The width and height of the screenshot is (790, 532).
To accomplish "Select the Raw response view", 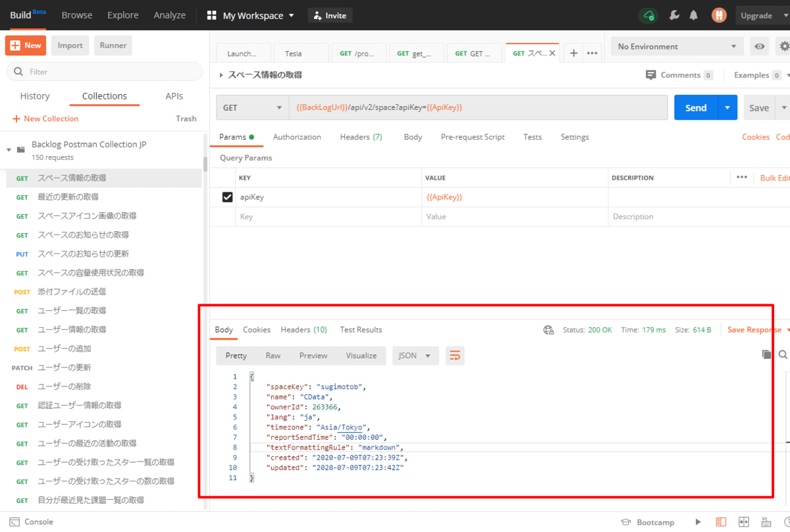I will (x=273, y=356).
